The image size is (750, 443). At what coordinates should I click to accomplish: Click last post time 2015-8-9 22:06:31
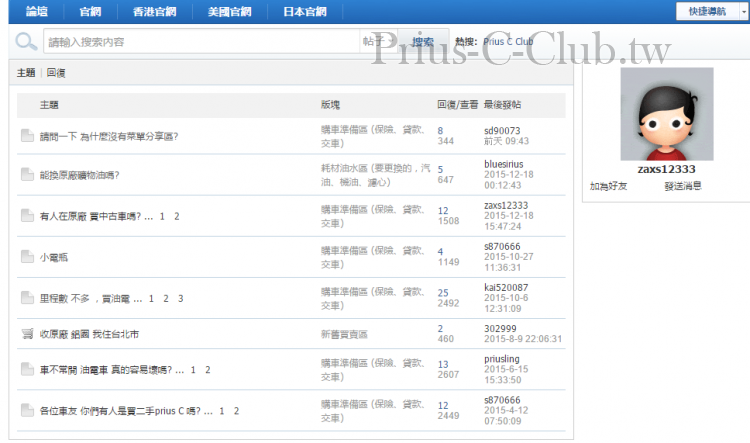523,339
